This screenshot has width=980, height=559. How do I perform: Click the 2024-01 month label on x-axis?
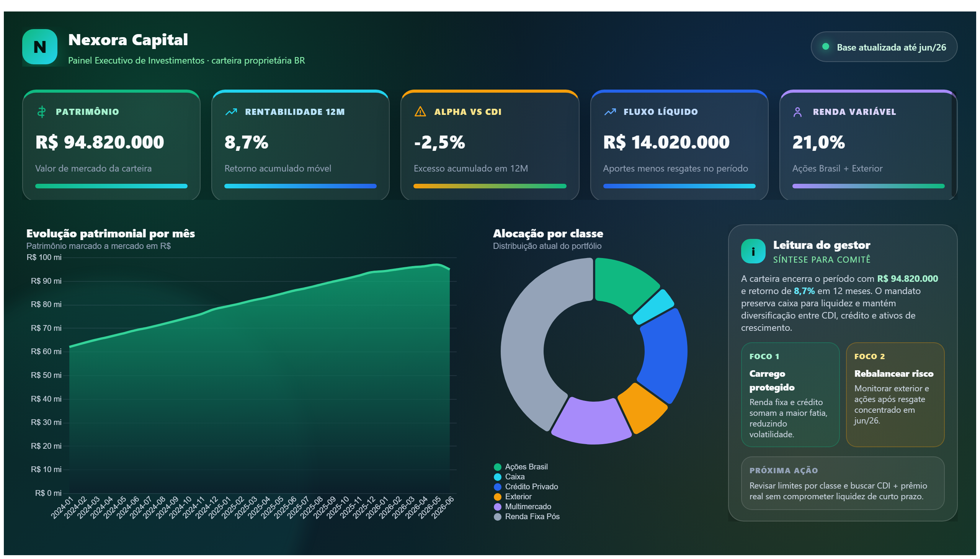pyautogui.click(x=62, y=508)
